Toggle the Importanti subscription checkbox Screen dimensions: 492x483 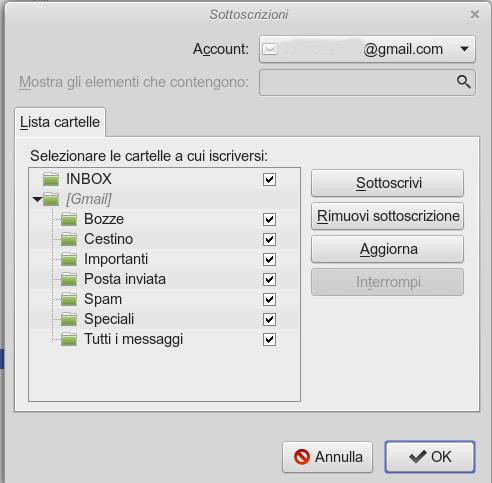click(x=269, y=259)
